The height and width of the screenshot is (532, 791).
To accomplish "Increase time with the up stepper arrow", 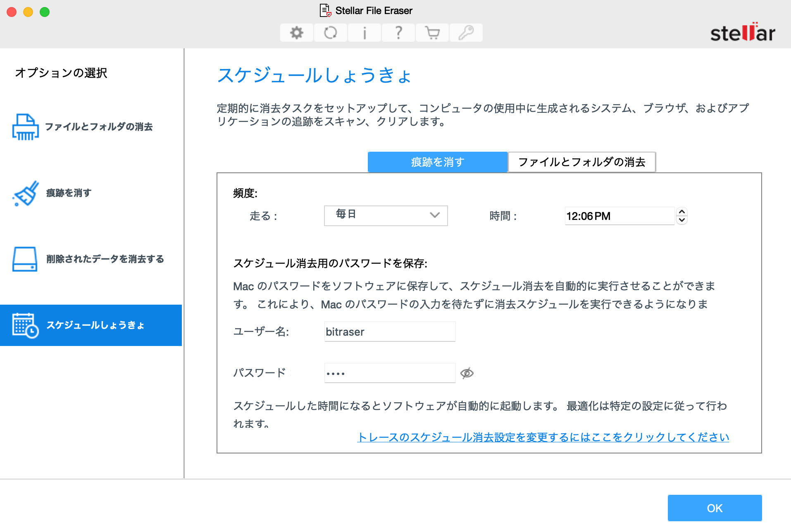I will [682, 212].
